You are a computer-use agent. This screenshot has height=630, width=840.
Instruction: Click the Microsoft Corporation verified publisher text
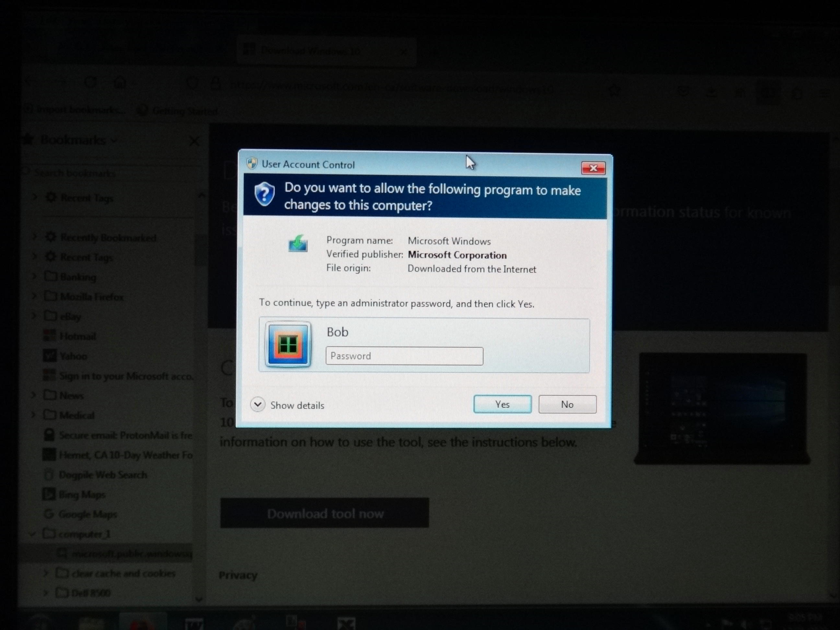(457, 255)
